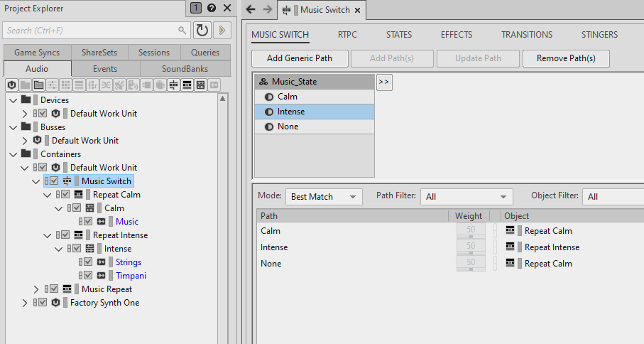Click the Music Switch Container toolbar icon
Screen dimensions: 644x344
pyautogui.click(x=174, y=85)
